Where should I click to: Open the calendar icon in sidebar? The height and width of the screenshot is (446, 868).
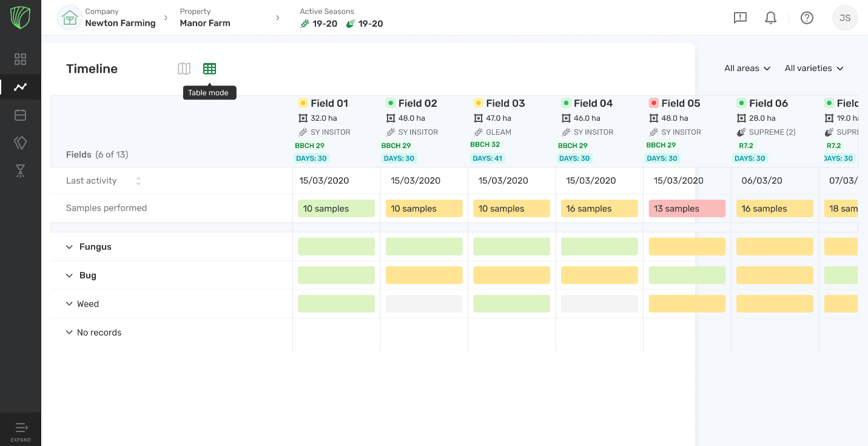[x=21, y=115]
